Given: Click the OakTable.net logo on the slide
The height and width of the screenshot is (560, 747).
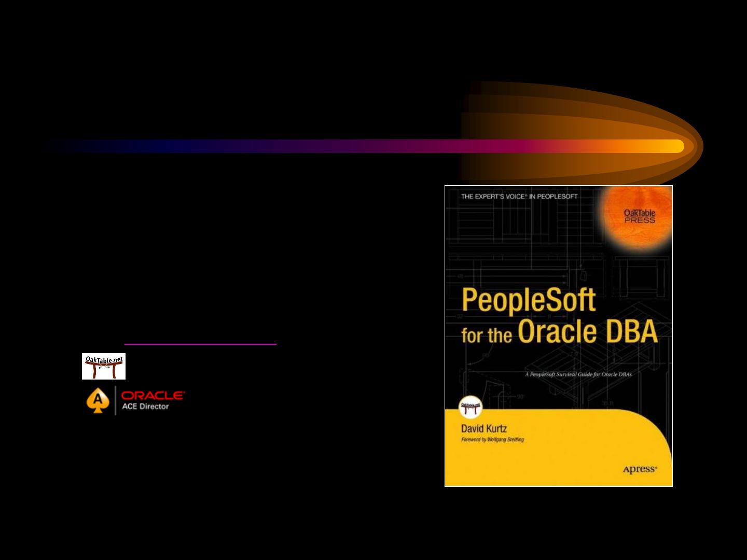Looking at the screenshot, I should pyautogui.click(x=104, y=366).
